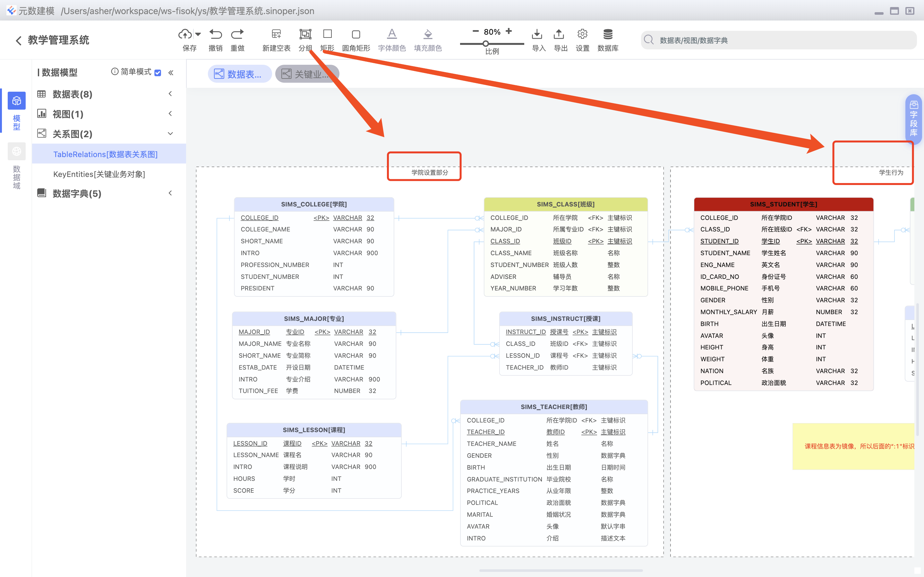Open the Settings gear icon
The height and width of the screenshot is (577, 924).
582,34
